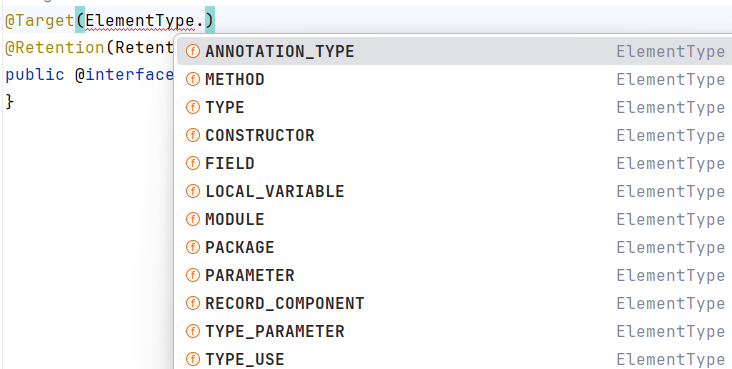Viewport: 732px width, 369px height.
Task: Select CONSTRUCTOR in autocomplete popup
Action: 454,135
